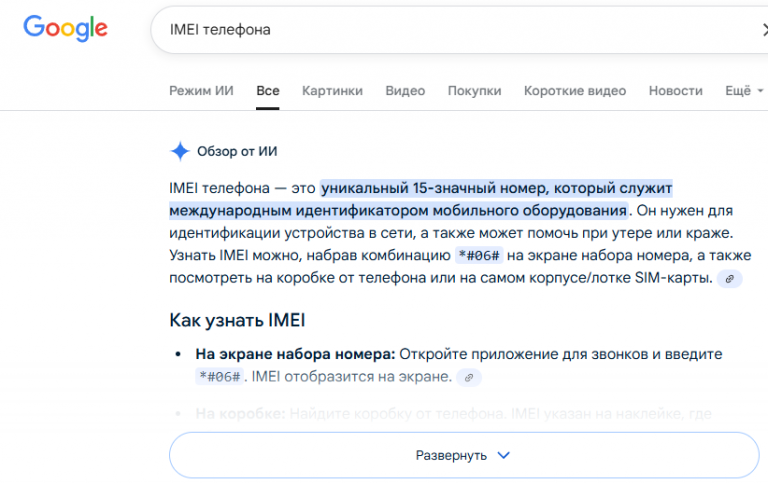Switch to Короткие видео tab

tap(575, 90)
